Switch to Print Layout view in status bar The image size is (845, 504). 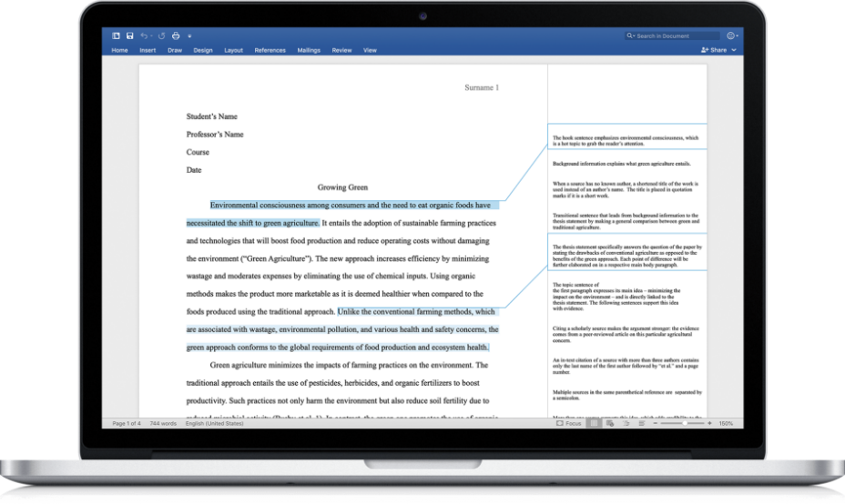[594, 423]
